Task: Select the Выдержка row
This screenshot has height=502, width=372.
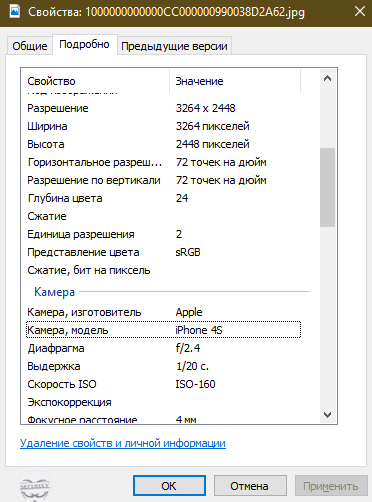Action: tap(163, 366)
